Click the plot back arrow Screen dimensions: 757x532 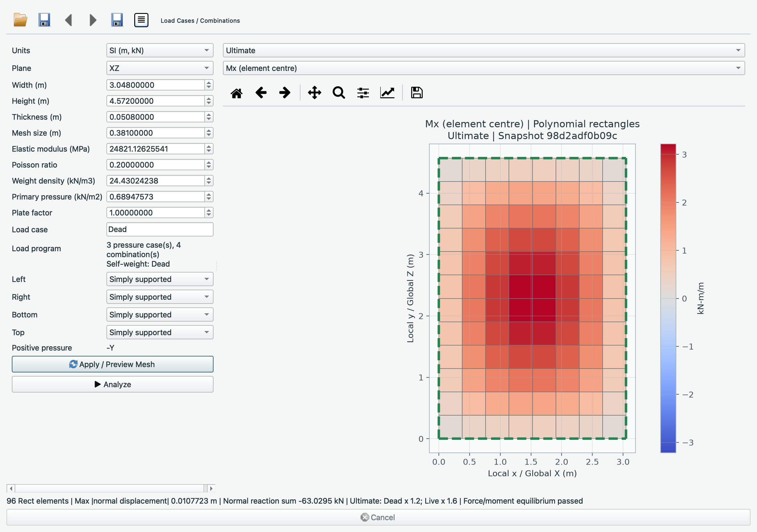261,93
